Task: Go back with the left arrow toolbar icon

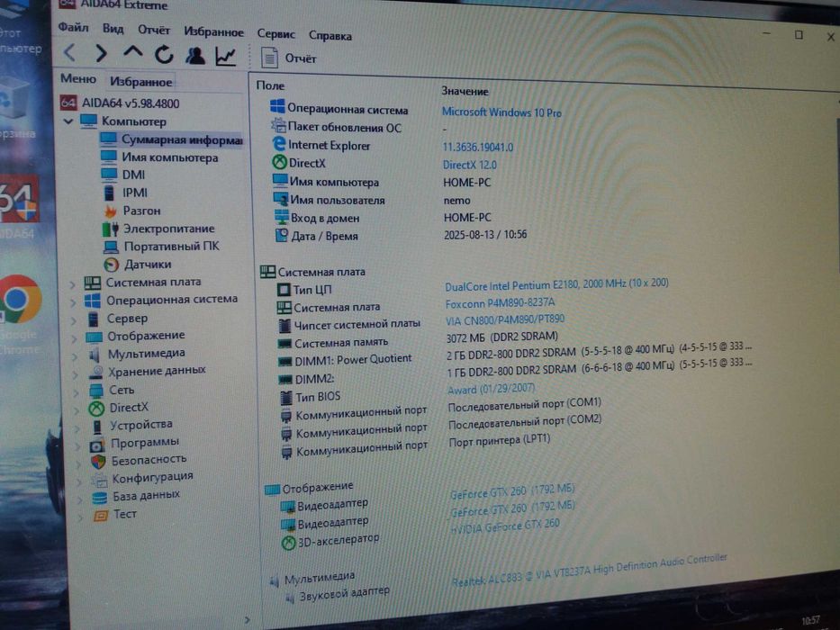Action: tap(69, 52)
